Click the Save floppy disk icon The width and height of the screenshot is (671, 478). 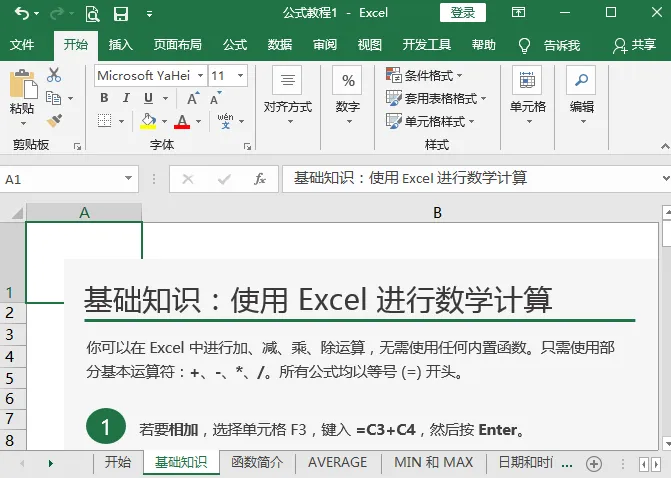tap(121, 14)
